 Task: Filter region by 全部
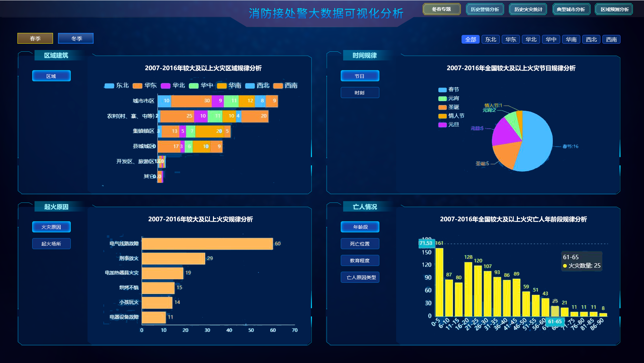pyautogui.click(x=471, y=39)
